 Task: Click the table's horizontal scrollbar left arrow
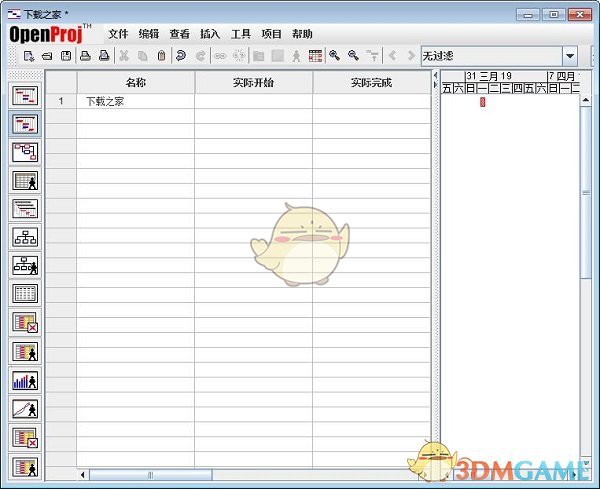(x=83, y=475)
